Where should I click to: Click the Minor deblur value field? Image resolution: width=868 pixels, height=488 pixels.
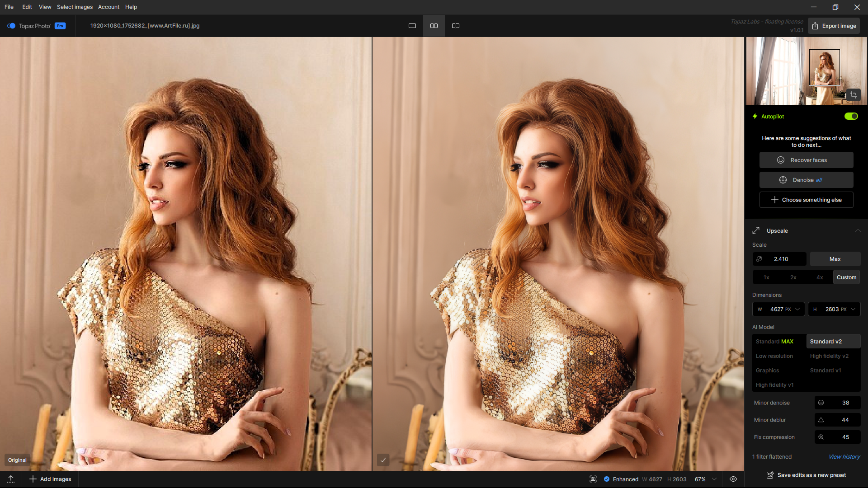[845, 420]
